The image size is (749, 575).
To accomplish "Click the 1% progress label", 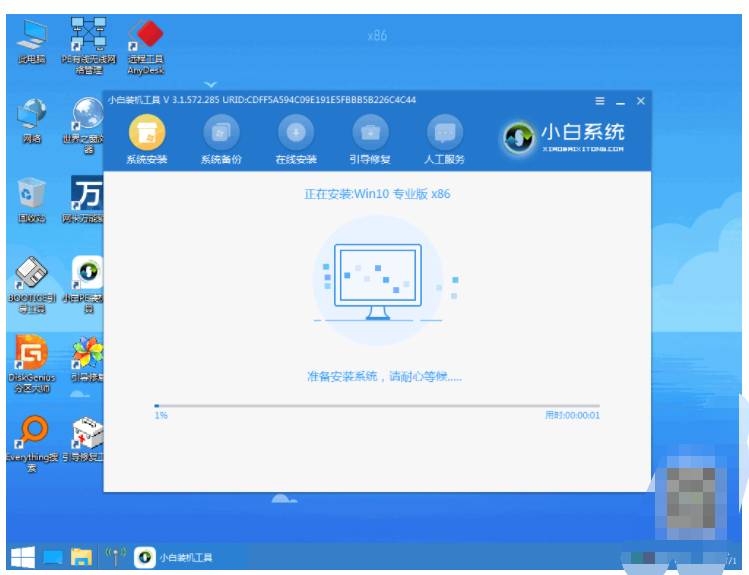I will click(x=161, y=415).
